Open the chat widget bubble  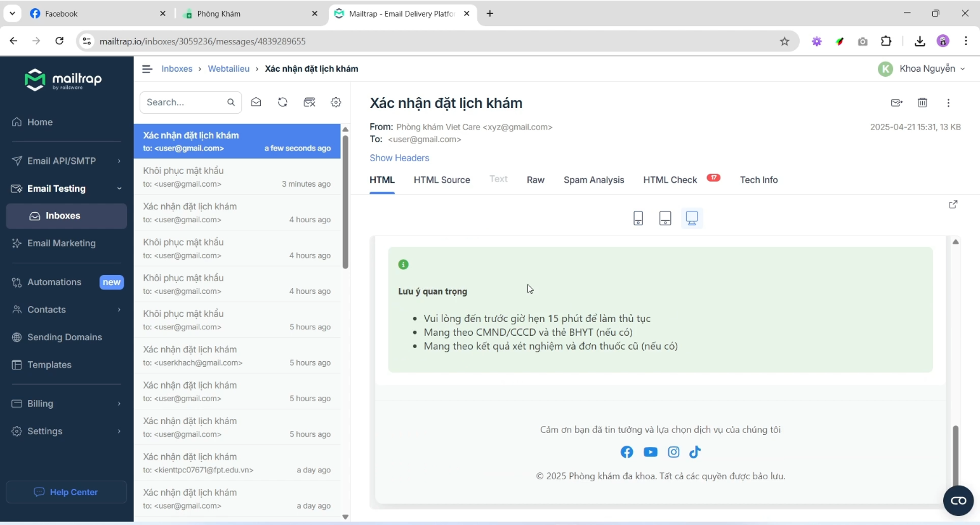pos(958,501)
